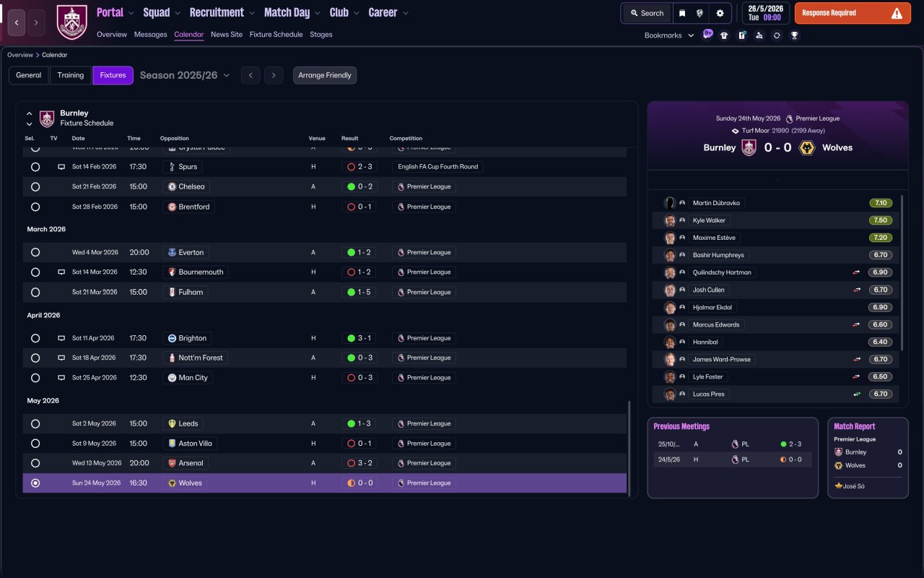
Task: Go to the previous season with the left arrow
Action: (250, 75)
